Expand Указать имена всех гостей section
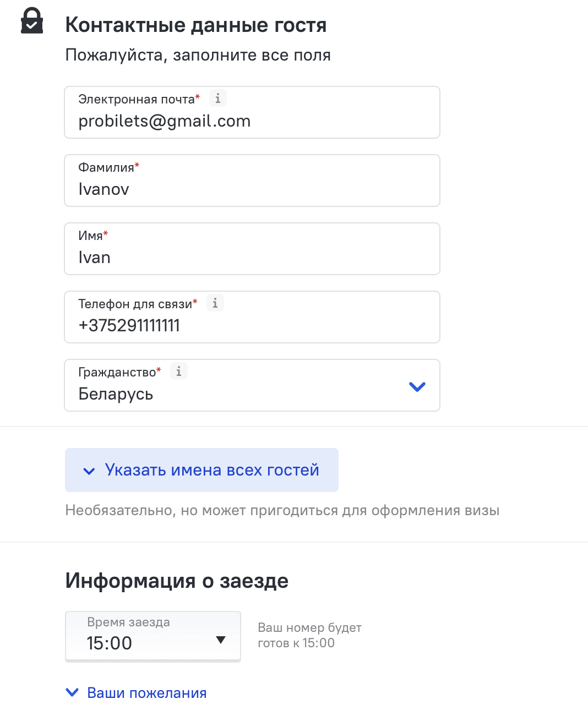 pos(212,470)
